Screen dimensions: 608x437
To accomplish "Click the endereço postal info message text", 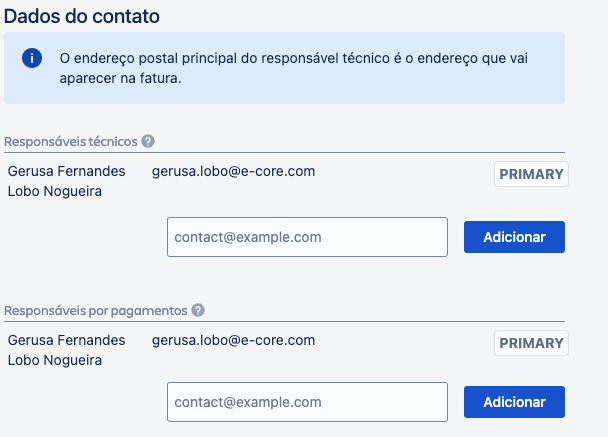I will coord(293,58).
